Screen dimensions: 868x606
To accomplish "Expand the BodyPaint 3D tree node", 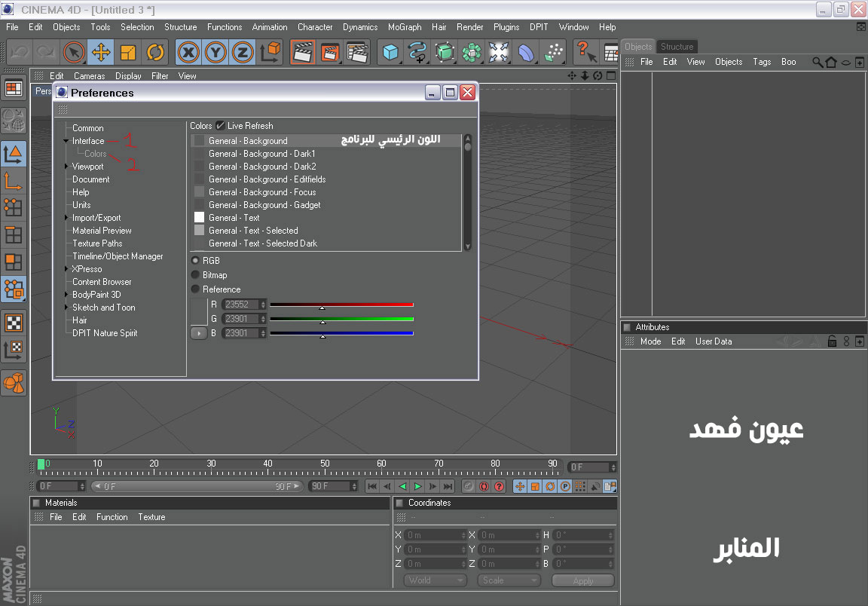I will coord(66,295).
